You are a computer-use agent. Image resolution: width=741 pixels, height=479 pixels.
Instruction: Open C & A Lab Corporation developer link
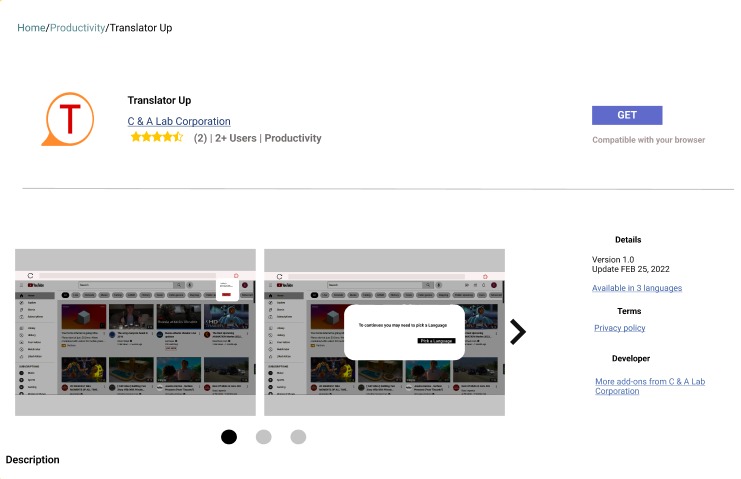coord(179,121)
